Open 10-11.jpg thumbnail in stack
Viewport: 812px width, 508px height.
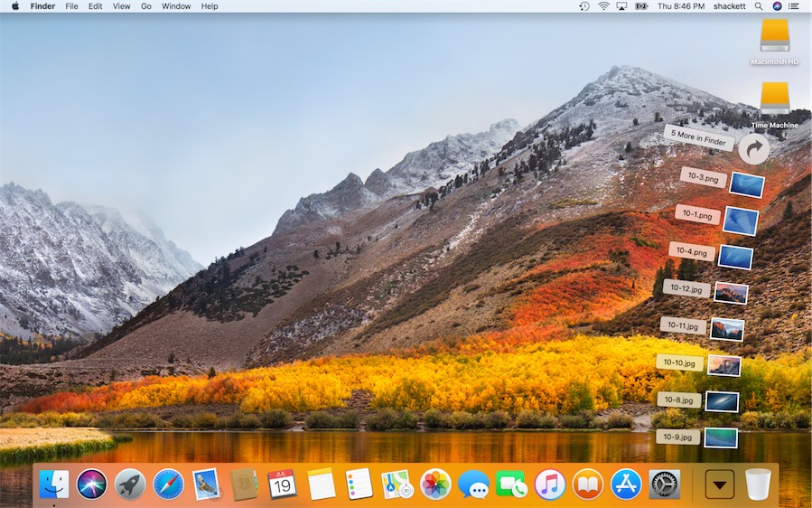click(x=727, y=330)
